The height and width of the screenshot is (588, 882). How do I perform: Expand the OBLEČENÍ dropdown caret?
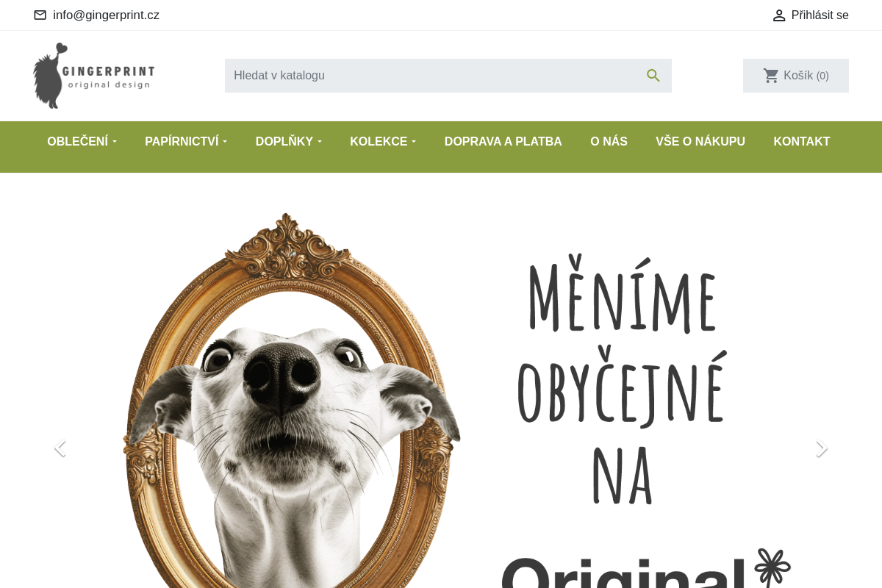[x=114, y=142]
